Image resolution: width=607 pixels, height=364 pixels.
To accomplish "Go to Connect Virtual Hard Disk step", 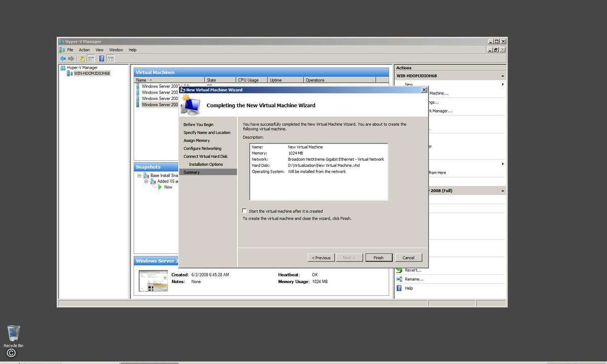I will pos(205,157).
